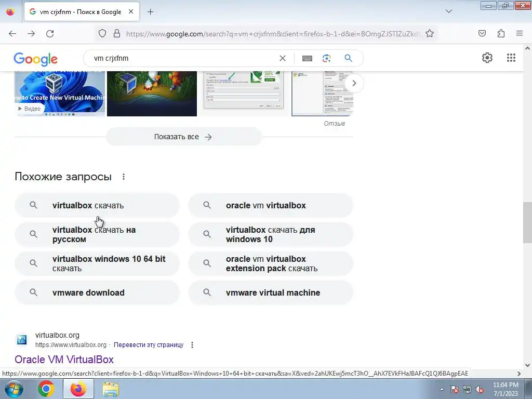Advance the image carousel with the right chevron
The height and width of the screenshot is (399, 532).
pyautogui.click(x=354, y=83)
